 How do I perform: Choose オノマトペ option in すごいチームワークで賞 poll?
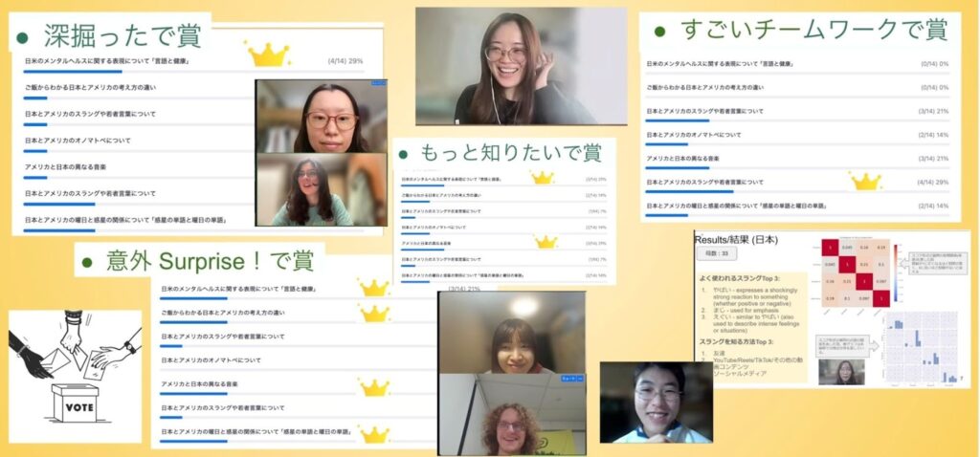click(694, 135)
